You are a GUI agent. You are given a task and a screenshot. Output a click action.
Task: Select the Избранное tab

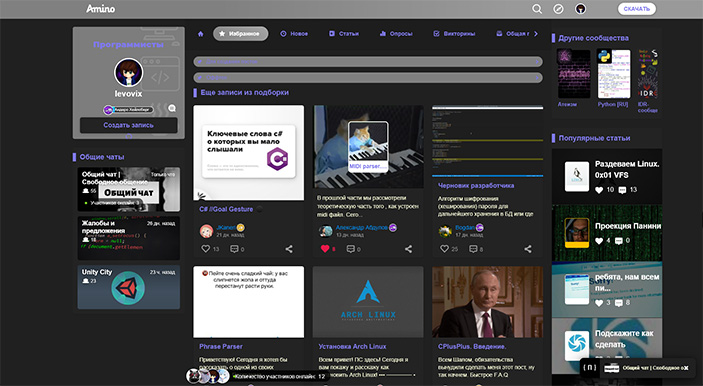click(x=241, y=34)
